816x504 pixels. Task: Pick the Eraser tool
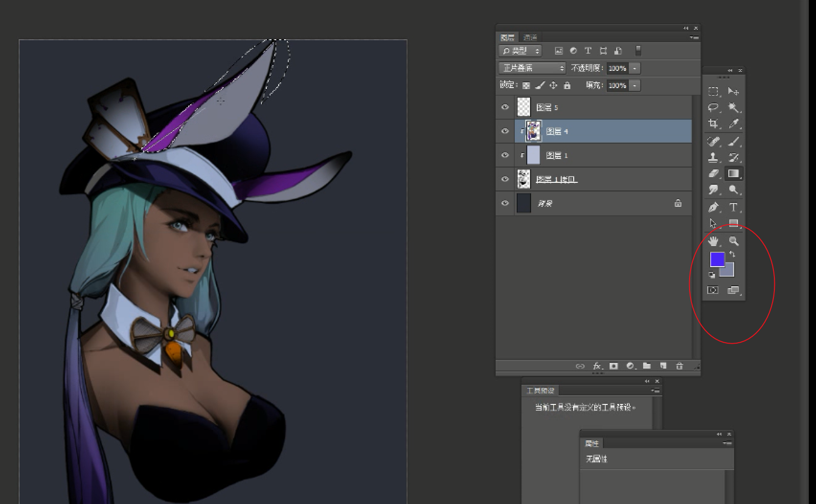(714, 174)
